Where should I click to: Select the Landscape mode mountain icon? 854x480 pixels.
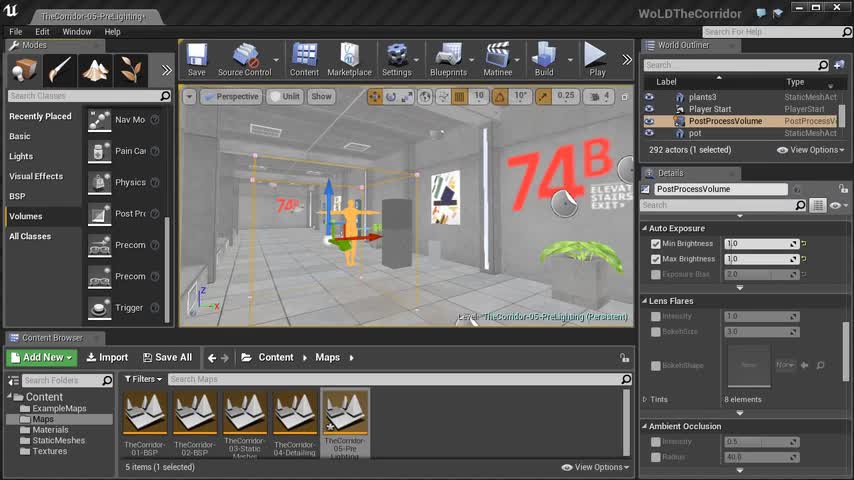(95, 70)
